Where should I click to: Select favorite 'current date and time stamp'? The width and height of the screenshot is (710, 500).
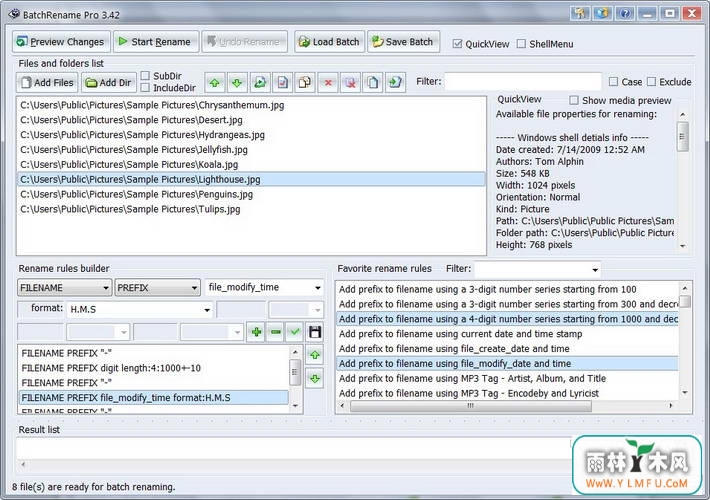click(507, 334)
